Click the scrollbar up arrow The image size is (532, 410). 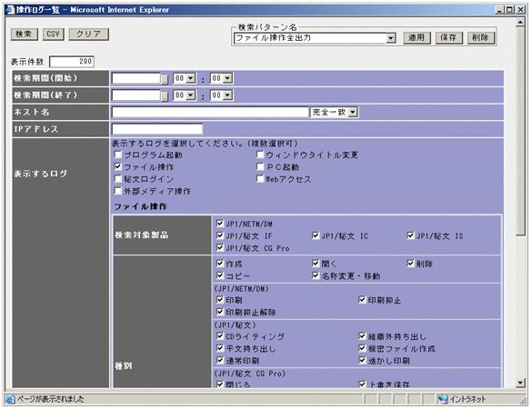pos(521,23)
